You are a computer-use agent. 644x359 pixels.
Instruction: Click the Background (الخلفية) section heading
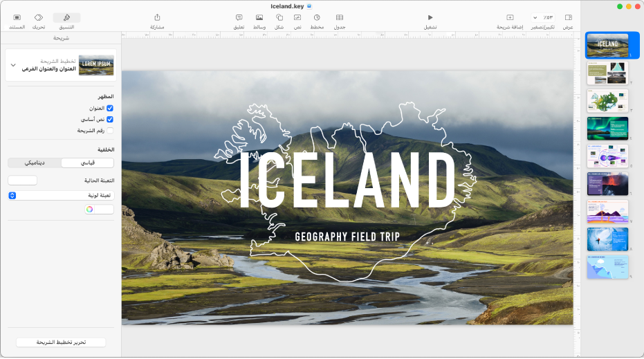(x=106, y=150)
